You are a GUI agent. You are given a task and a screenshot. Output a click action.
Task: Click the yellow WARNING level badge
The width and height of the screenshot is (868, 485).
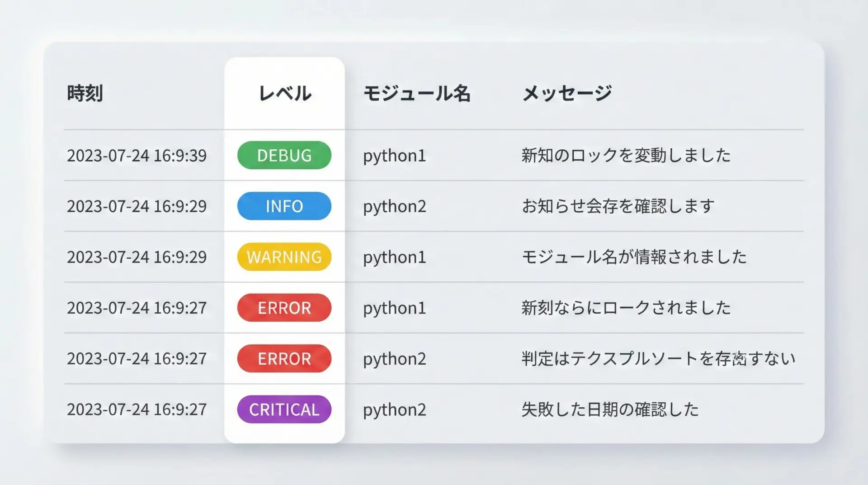tap(284, 257)
